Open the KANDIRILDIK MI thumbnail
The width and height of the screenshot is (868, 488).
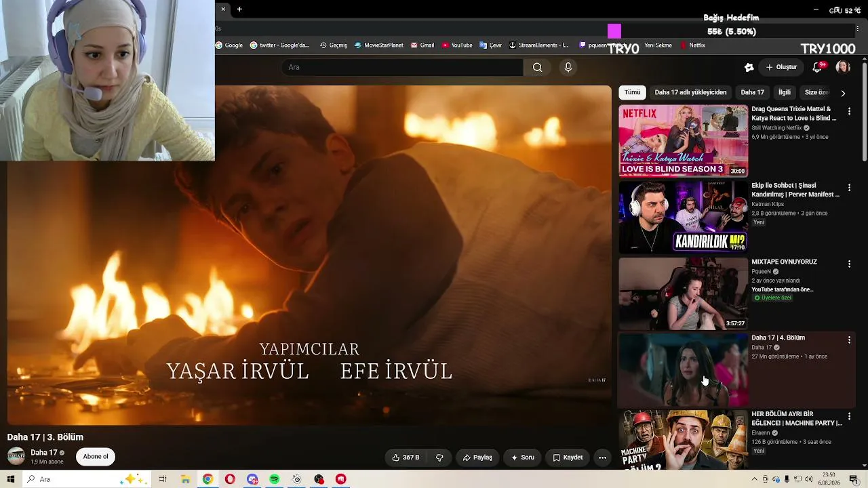683,217
